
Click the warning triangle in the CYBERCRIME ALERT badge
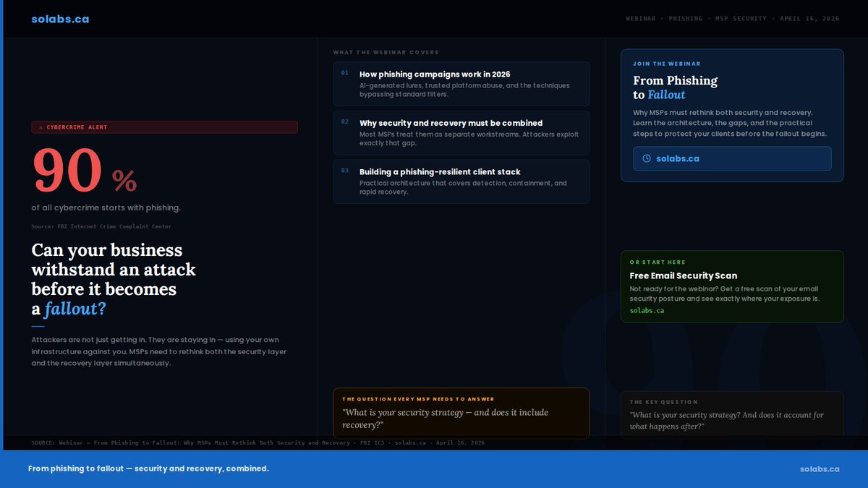[41, 127]
